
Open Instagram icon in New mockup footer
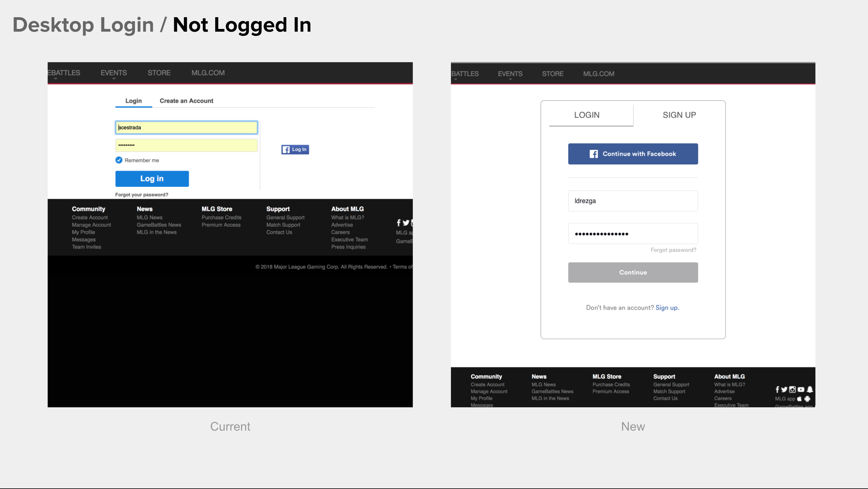point(792,390)
